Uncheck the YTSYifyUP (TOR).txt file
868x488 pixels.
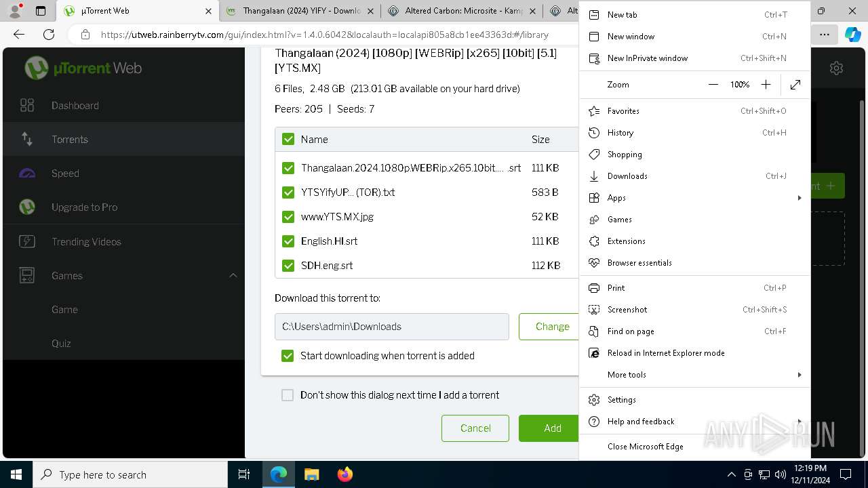click(288, 192)
